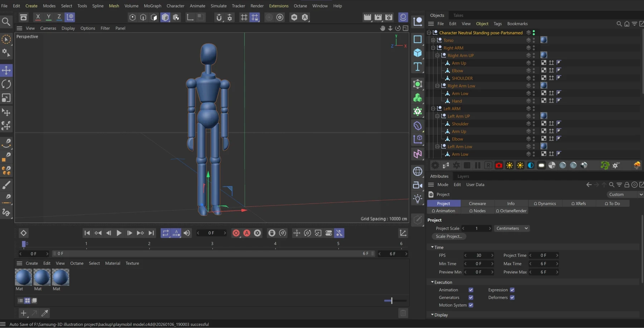The height and width of the screenshot is (328, 644).
Task: Select the Scale tool in left toolbar
Action: tap(6, 98)
